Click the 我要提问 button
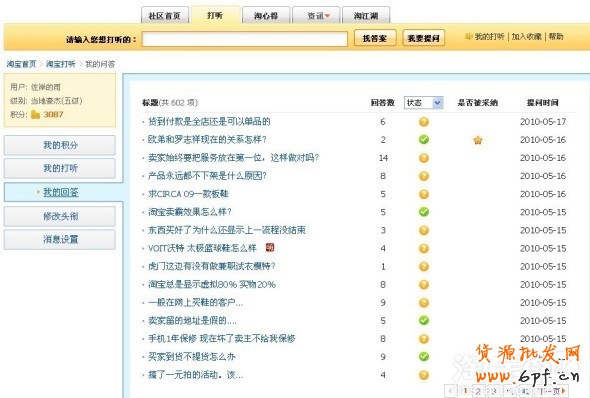This screenshot has width=590, height=398. pos(424,38)
